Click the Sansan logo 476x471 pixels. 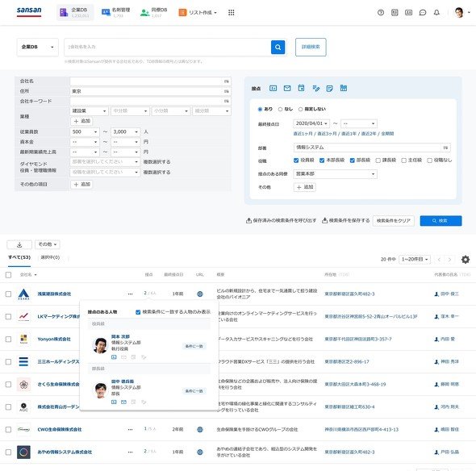(x=29, y=11)
